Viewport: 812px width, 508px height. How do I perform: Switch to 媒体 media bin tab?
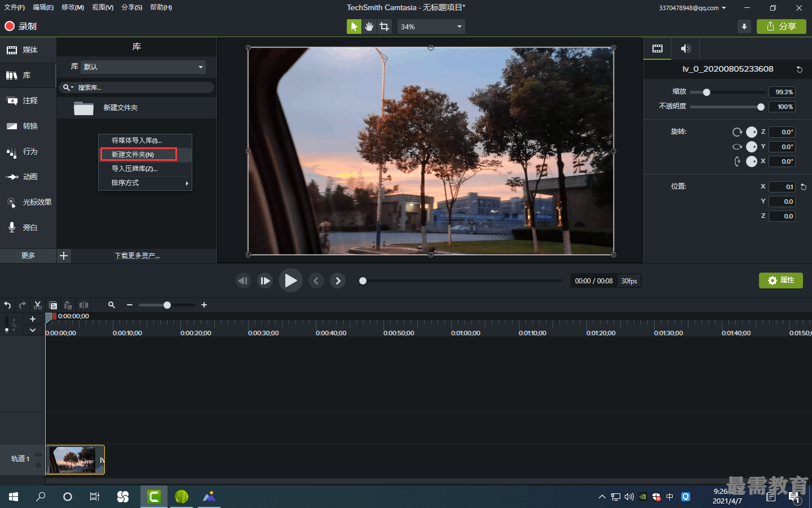[x=28, y=50]
